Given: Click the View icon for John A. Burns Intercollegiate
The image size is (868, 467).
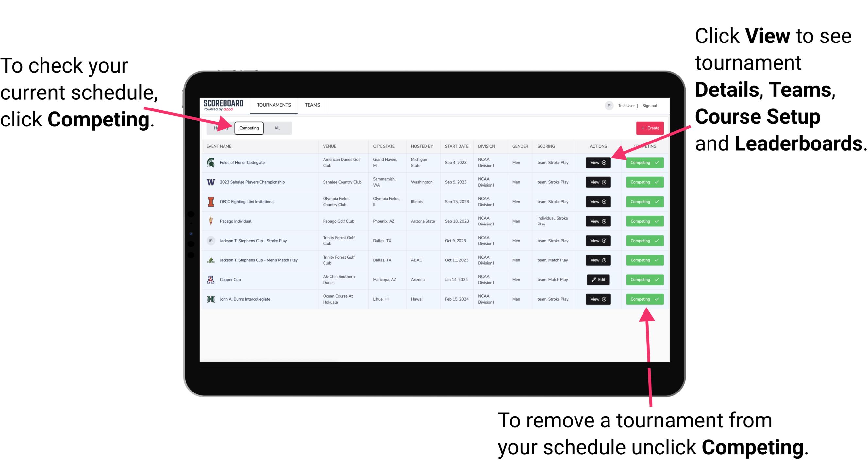Looking at the screenshot, I should [597, 299].
